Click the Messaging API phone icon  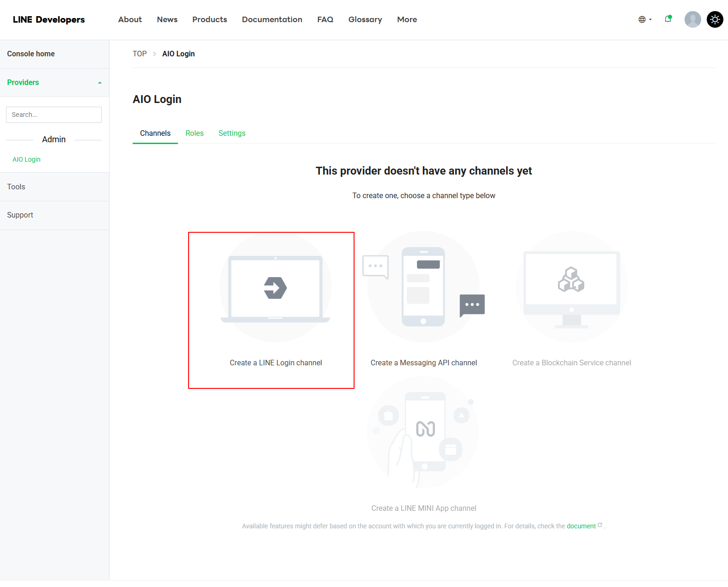click(423, 287)
